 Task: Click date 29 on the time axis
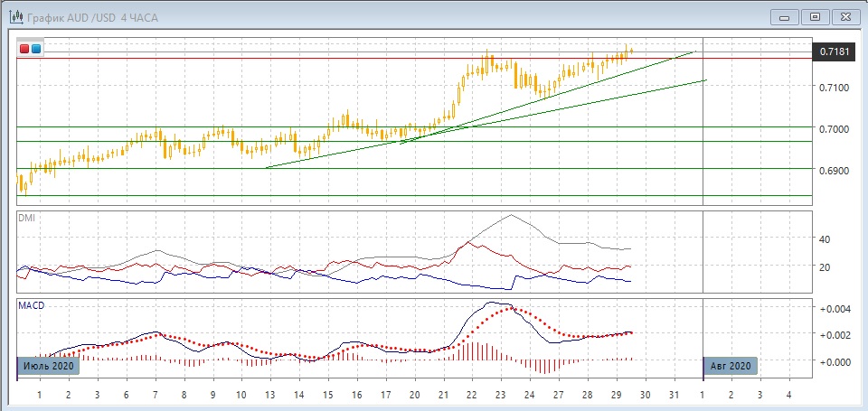pyautogui.click(x=616, y=396)
